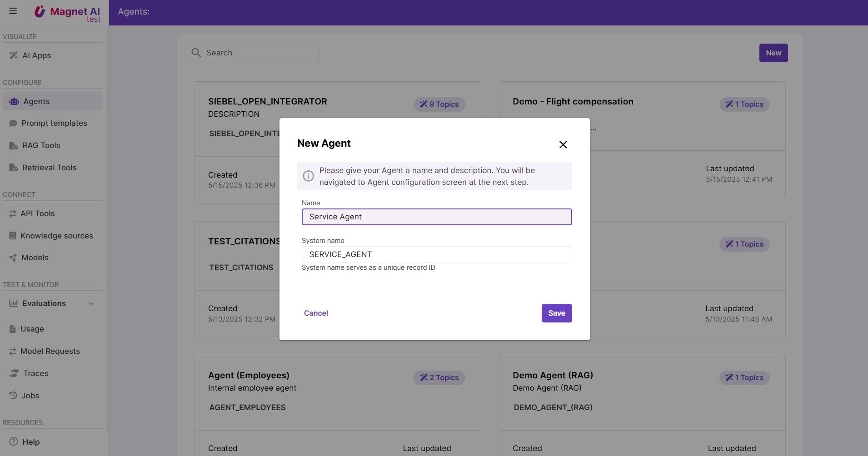868x456 pixels.
Task: Click the info icon in dialog banner
Action: [309, 176]
